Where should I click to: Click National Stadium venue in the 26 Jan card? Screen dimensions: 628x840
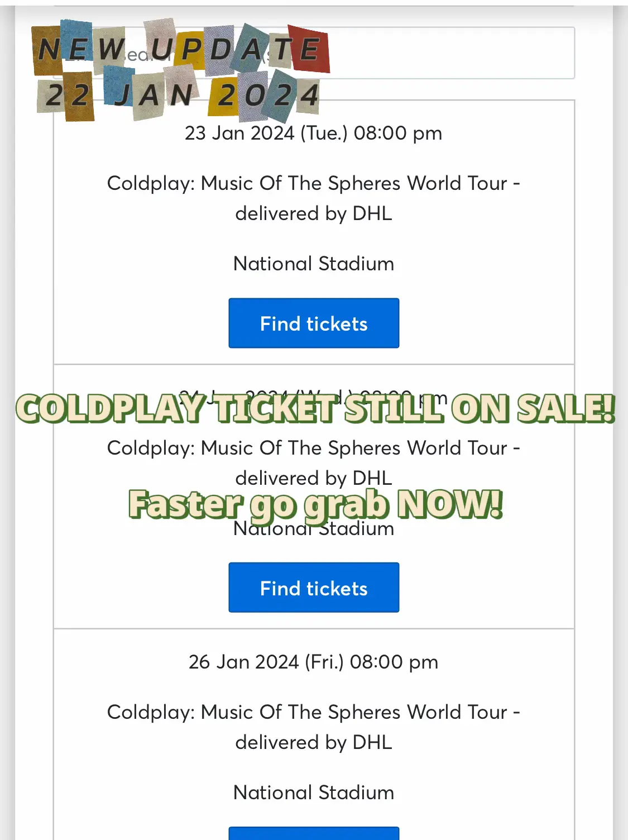click(x=314, y=793)
